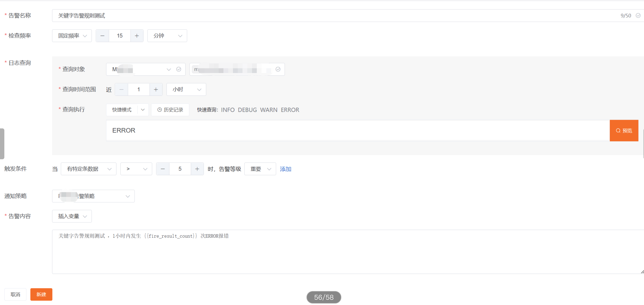
Task: Select 重要 alarm level dropdown
Action: point(260,169)
